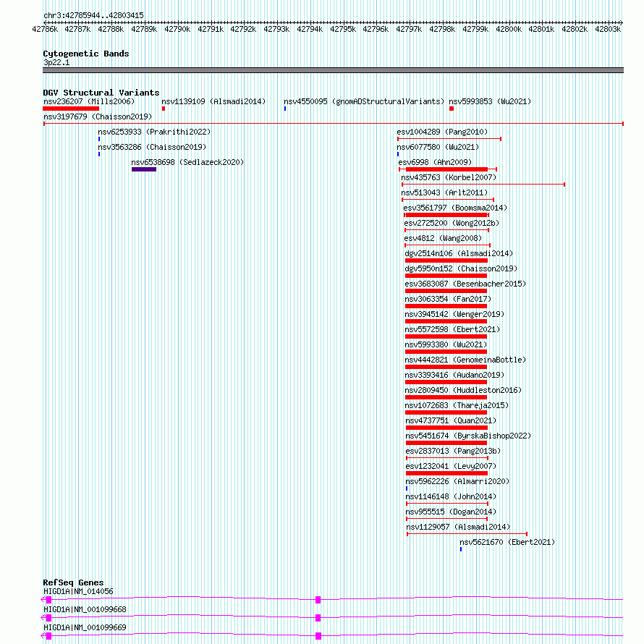Open dgv5950n152 (Chaisson2019) variant
This screenshot has height=644, width=644.
(x=461, y=268)
